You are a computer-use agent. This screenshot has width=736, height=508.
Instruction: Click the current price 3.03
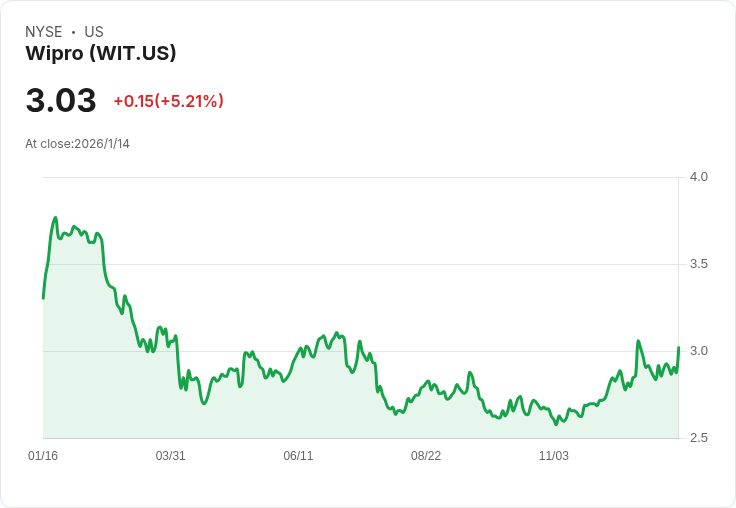[61, 101]
